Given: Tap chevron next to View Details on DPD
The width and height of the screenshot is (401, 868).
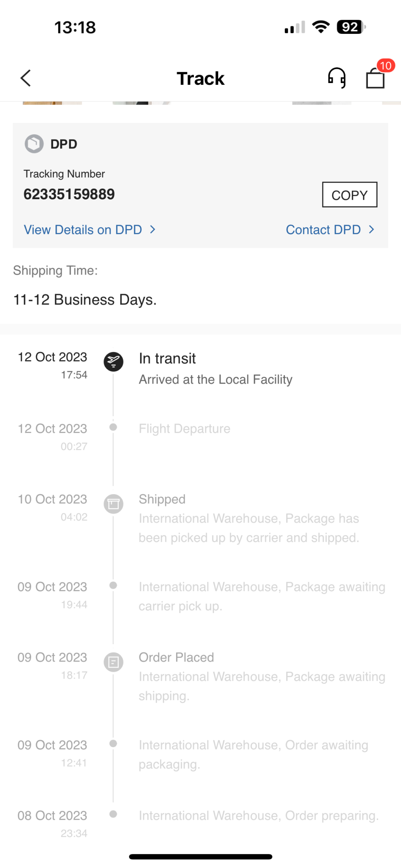Looking at the screenshot, I should (x=153, y=230).
